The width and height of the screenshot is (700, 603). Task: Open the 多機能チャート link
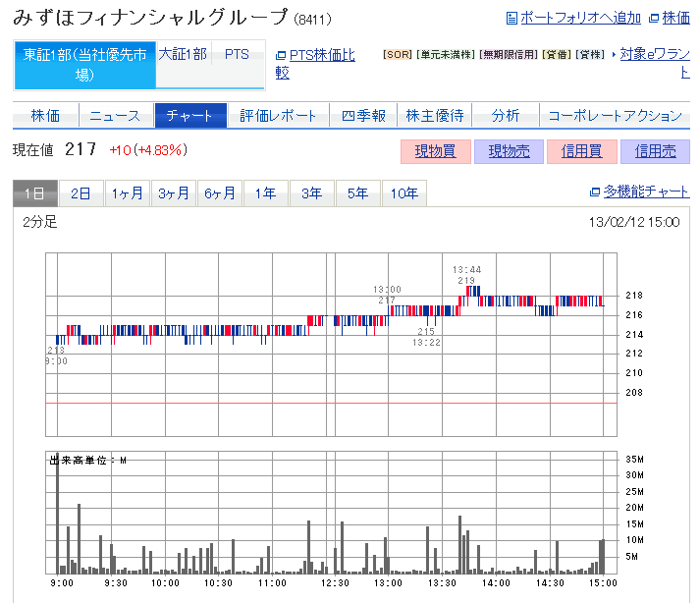(645, 192)
